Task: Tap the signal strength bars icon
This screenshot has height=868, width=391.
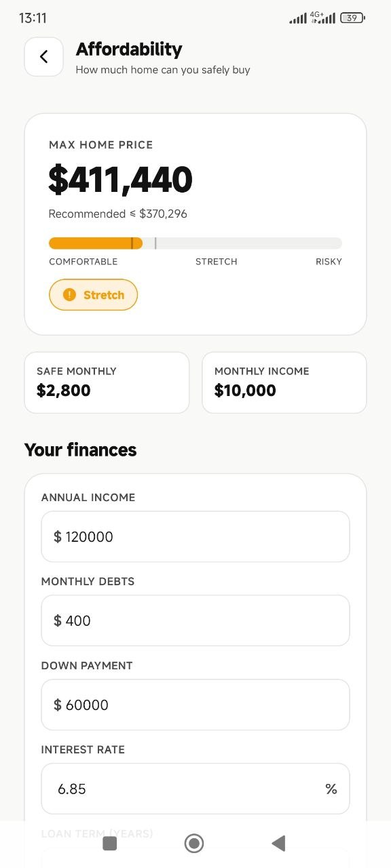Action: (297, 19)
